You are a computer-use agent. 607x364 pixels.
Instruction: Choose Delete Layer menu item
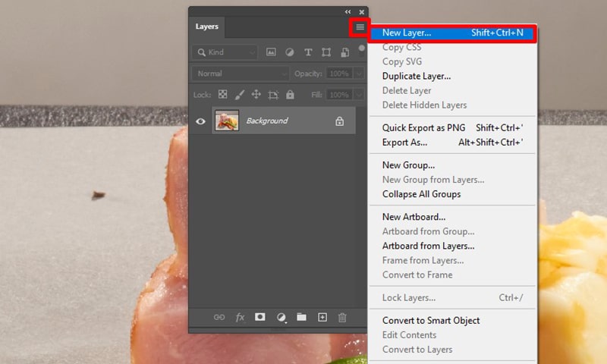[452, 90]
